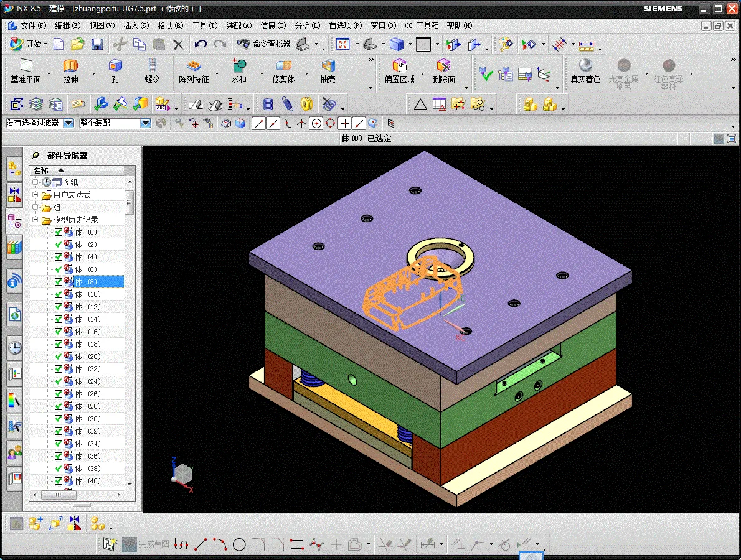Toggle the checkbox for 体 (20)
The image size is (741, 560).
pyautogui.click(x=59, y=357)
